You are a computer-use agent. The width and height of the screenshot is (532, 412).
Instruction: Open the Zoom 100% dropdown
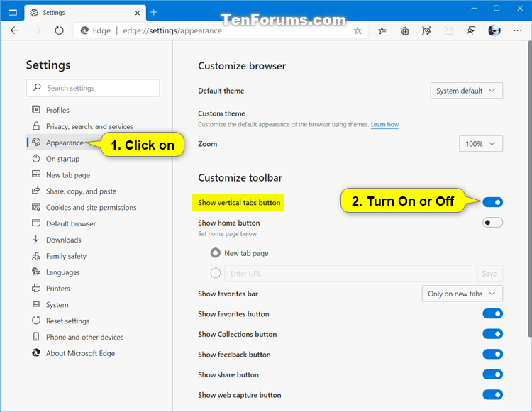point(481,144)
